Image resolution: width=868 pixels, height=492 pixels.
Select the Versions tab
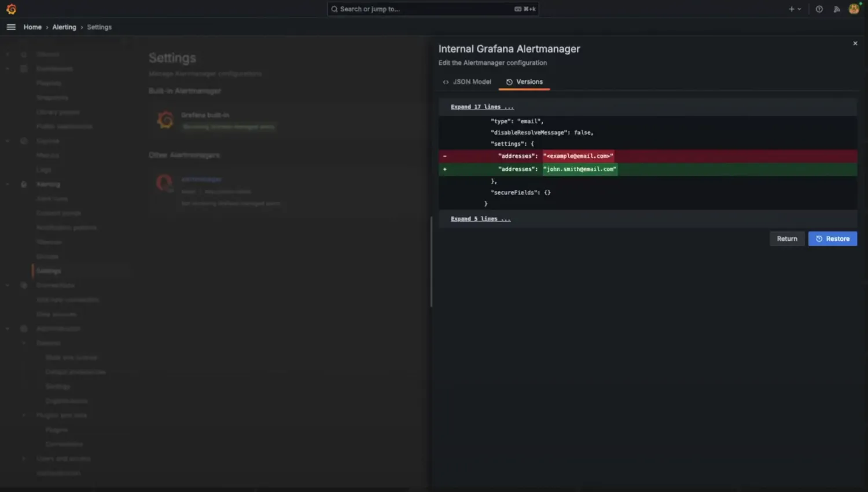click(524, 82)
